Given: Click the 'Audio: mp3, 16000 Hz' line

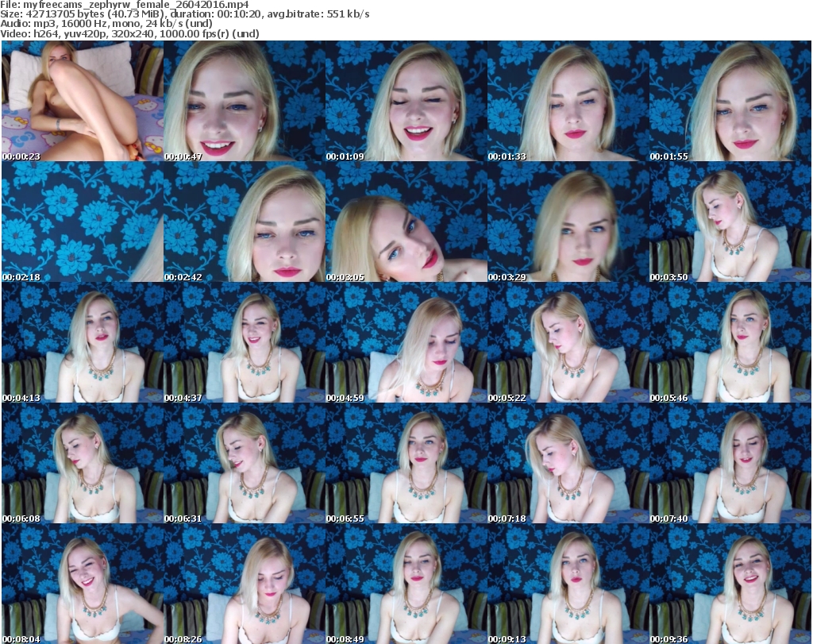Looking at the screenshot, I should [x=106, y=24].
